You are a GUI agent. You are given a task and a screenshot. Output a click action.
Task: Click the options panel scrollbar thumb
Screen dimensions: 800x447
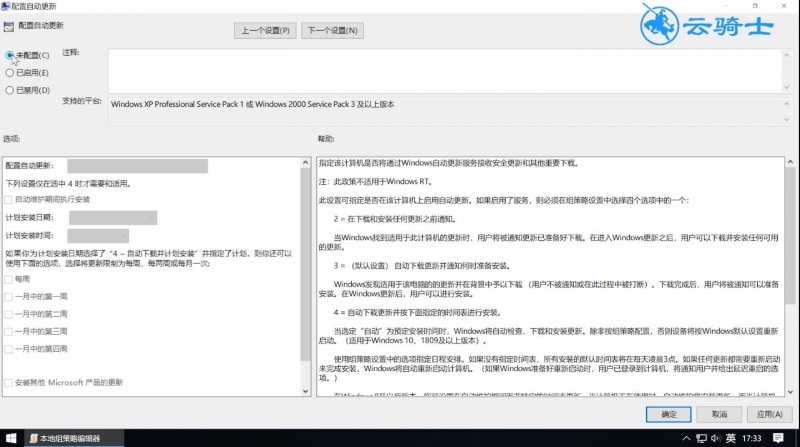click(305, 264)
